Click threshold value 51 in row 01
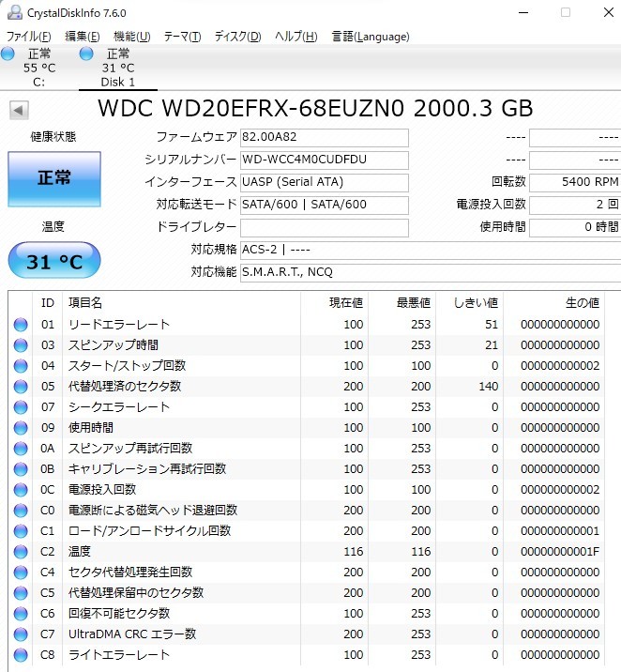Viewport: 621px width, 672px height. click(492, 325)
